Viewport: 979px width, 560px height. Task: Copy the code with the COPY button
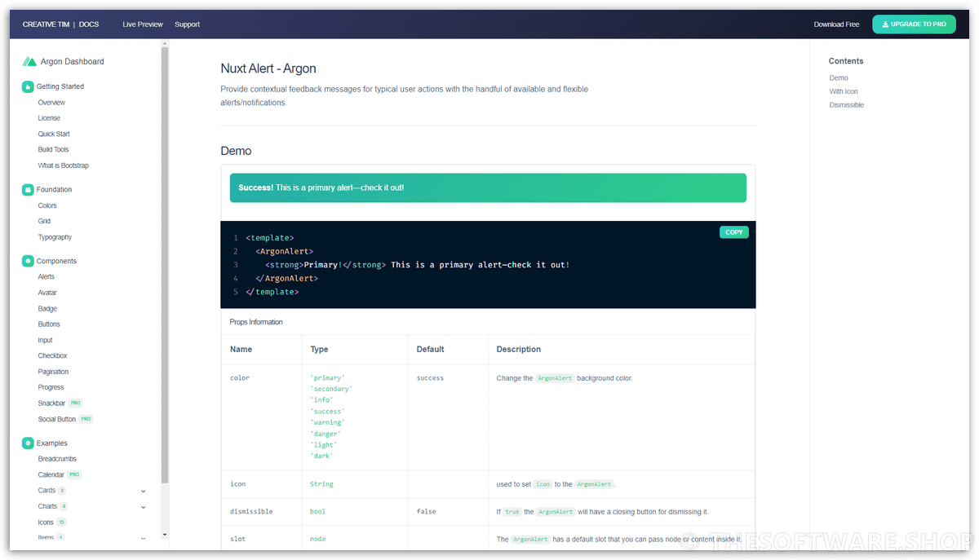coord(734,232)
